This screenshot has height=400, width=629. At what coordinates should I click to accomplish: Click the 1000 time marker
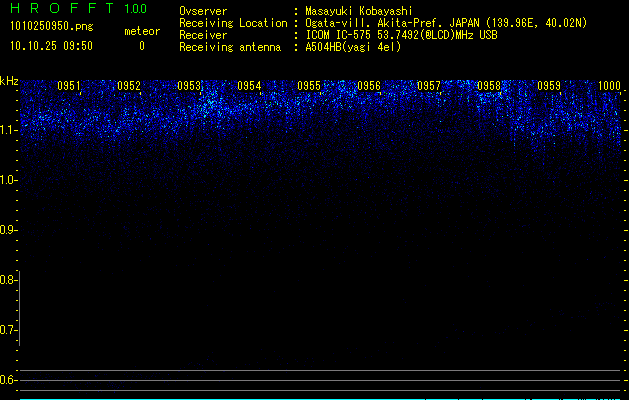coord(609,86)
